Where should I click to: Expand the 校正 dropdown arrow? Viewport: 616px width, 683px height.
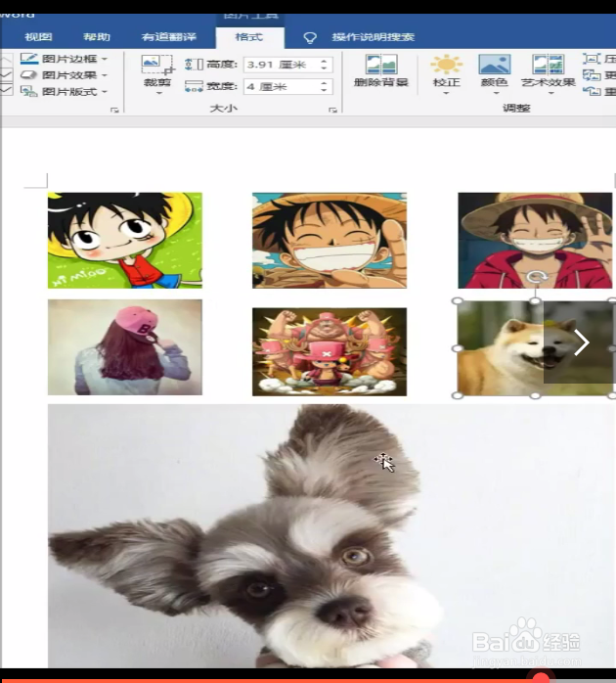(x=446, y=93)
